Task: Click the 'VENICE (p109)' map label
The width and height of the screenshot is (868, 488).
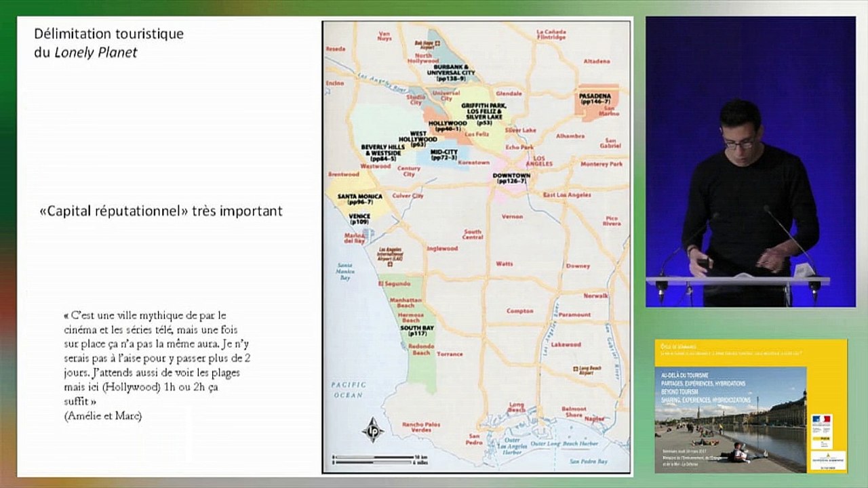Action: pos(359,219)
